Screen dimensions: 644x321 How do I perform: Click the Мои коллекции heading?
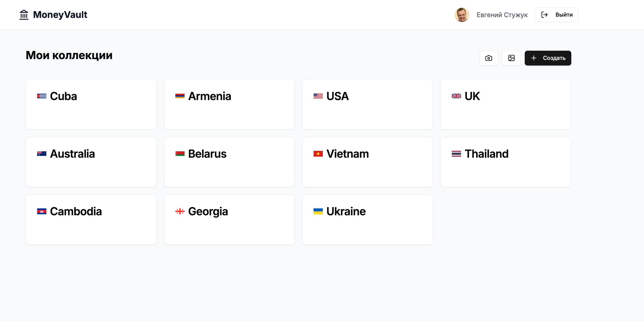coord(69,55)
